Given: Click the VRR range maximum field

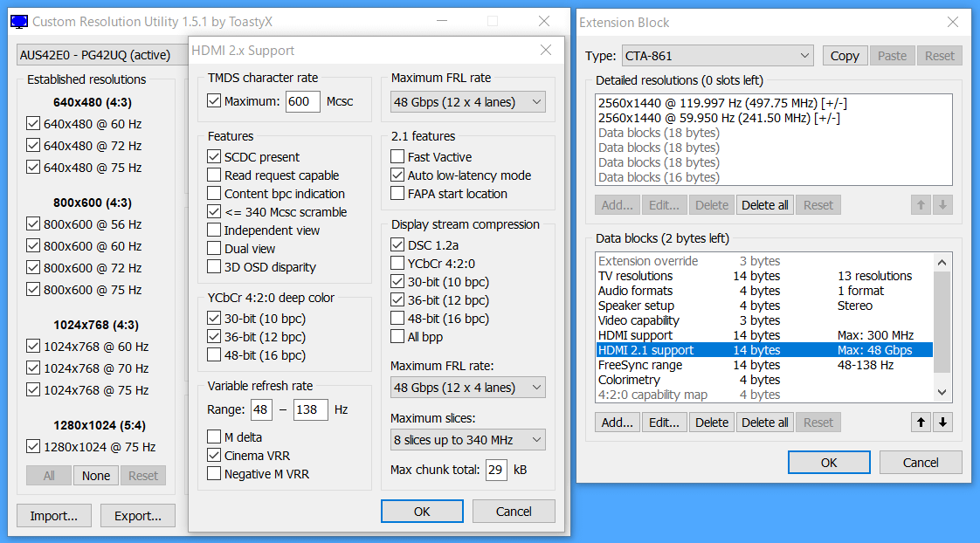Looking at the screenshot, I should pos(310,410).
